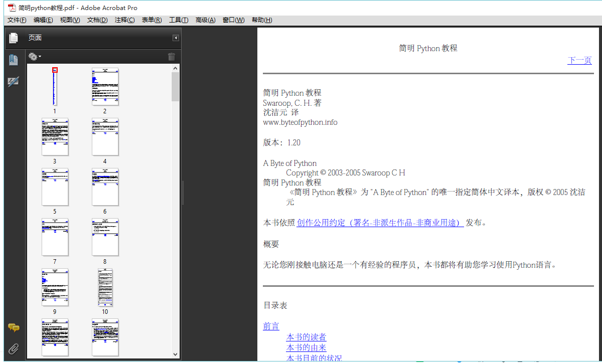Select page 4 thumbnail
Screen dimensions: 602x364
tap(105, 136)
